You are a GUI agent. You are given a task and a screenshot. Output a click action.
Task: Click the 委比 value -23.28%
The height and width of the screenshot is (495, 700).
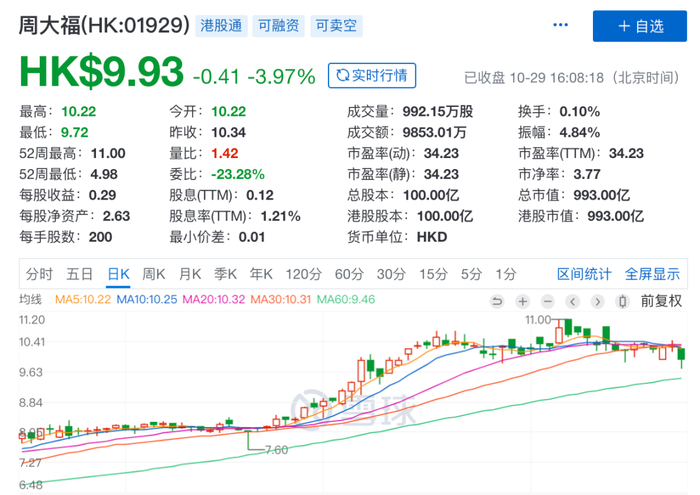click(238, 174)
